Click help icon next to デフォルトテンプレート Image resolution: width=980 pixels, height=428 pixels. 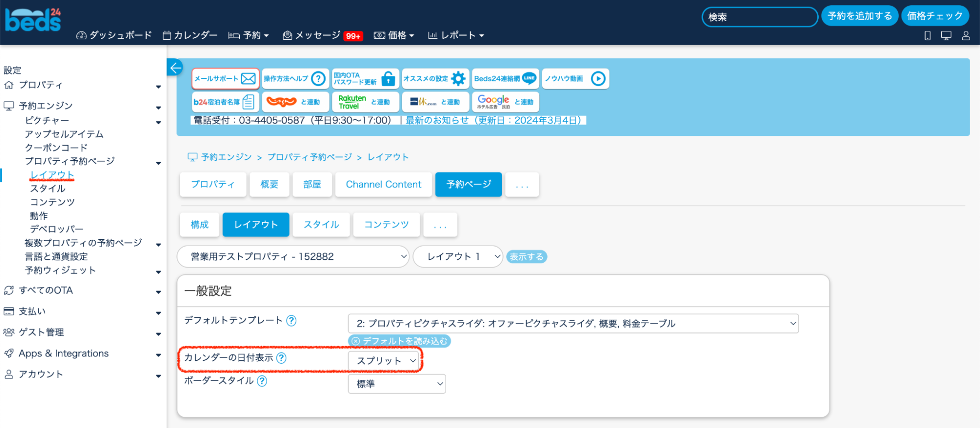(291, 321)
